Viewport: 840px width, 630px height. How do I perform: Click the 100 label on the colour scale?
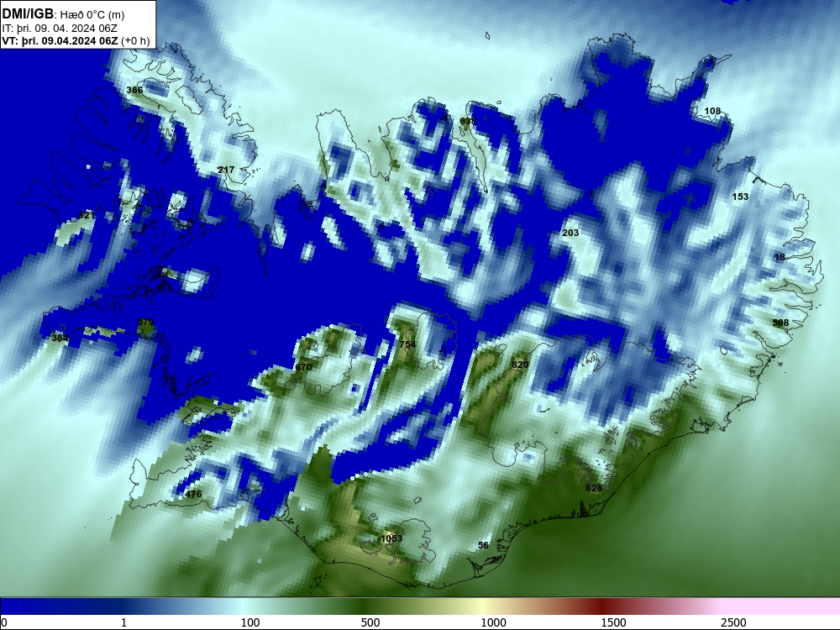click(x=250, y=622)
